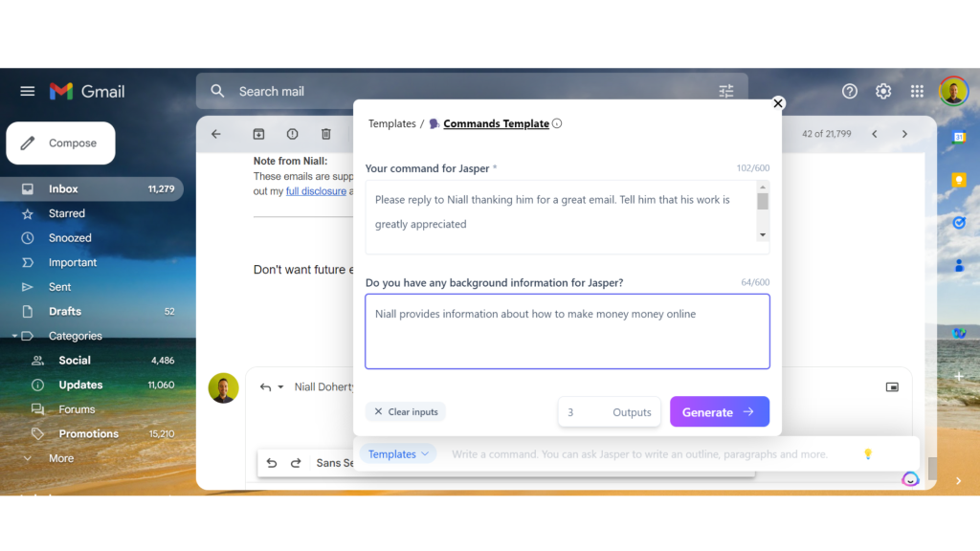Delete the email using the trash icon

click(325, 134)
